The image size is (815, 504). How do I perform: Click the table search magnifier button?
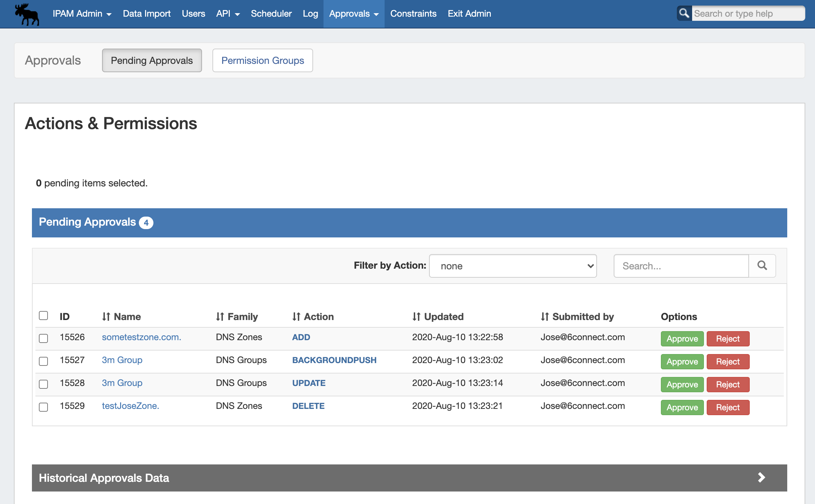click(762, 266)
